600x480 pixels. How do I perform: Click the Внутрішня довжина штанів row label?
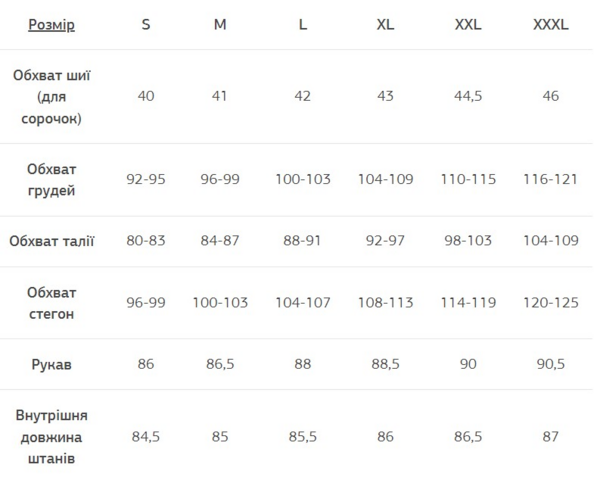[x=51, y=437]
